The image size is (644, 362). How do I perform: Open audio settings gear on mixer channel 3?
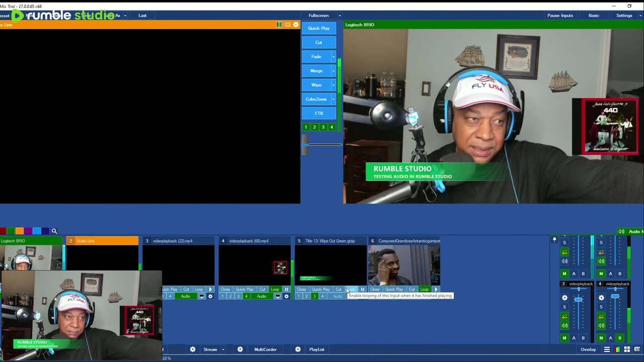(x=565, y=298)
